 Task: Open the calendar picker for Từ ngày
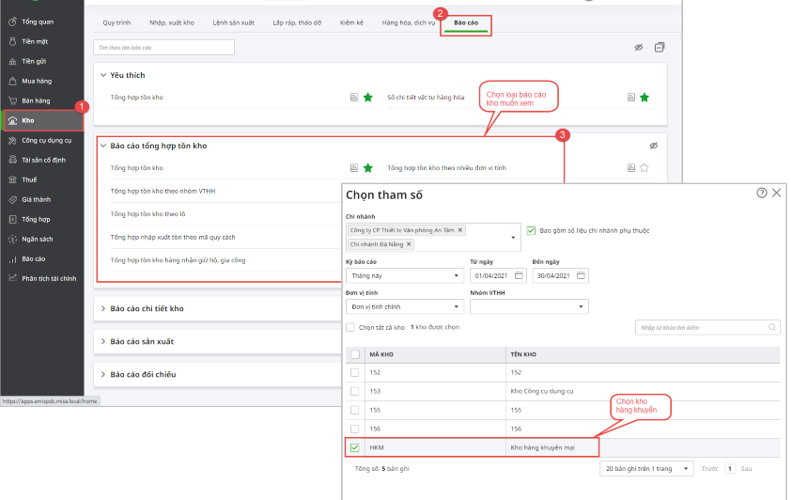click(x=518, y=276)
